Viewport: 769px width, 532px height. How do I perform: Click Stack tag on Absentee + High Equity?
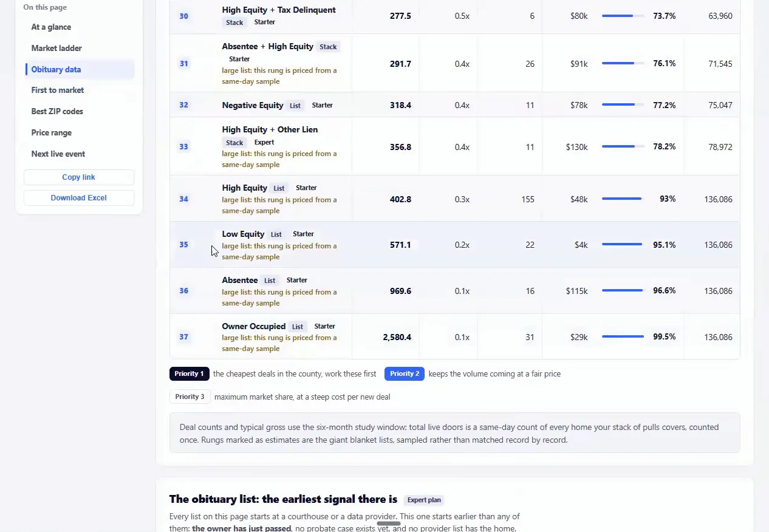[328, 47]
